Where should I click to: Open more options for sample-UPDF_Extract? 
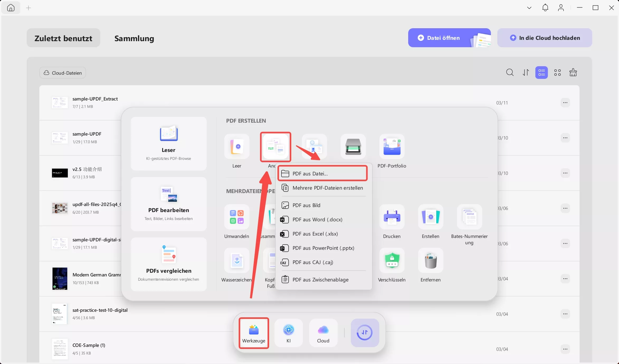[565, 103]
